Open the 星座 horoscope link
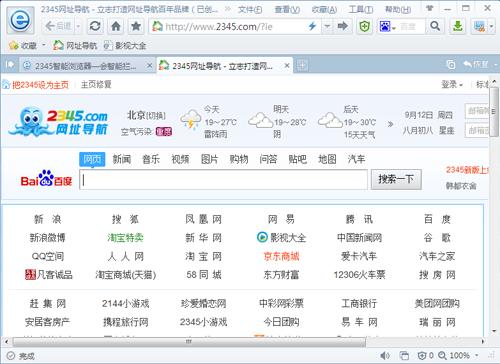Screen dimensions: 500x364 click(x=446, y=130)
